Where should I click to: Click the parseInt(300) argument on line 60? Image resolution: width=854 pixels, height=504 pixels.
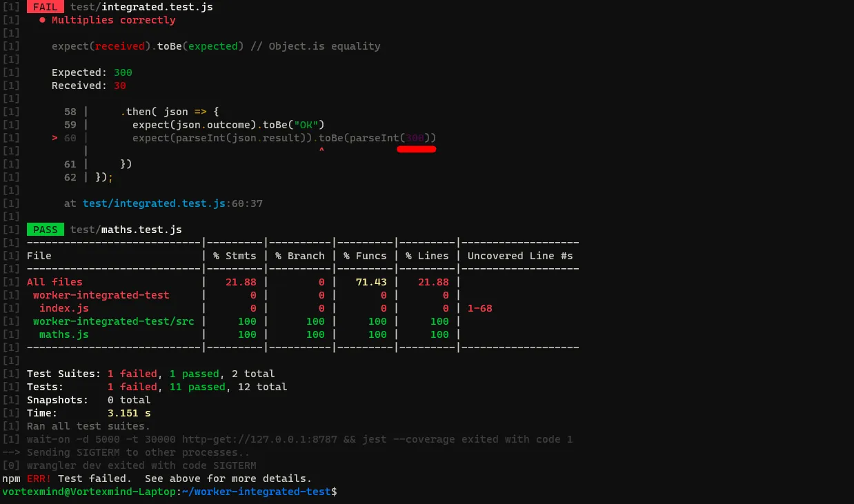coord(415,138)
